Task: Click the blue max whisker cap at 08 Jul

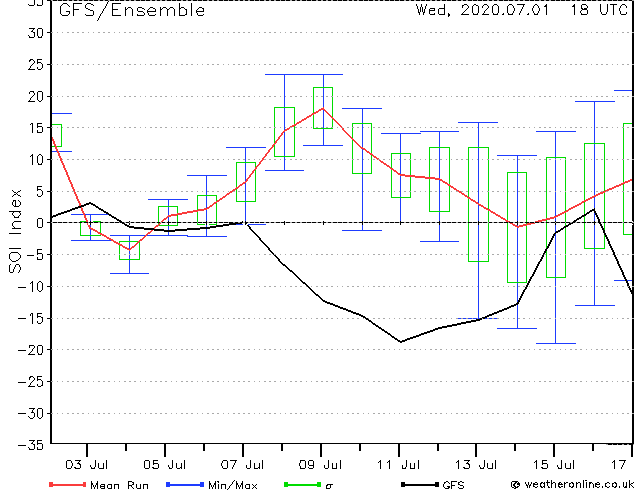Action: (x=284, y=74)
